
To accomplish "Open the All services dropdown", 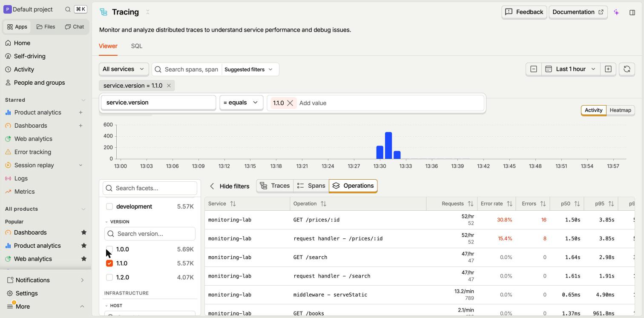I will (124, 69).
